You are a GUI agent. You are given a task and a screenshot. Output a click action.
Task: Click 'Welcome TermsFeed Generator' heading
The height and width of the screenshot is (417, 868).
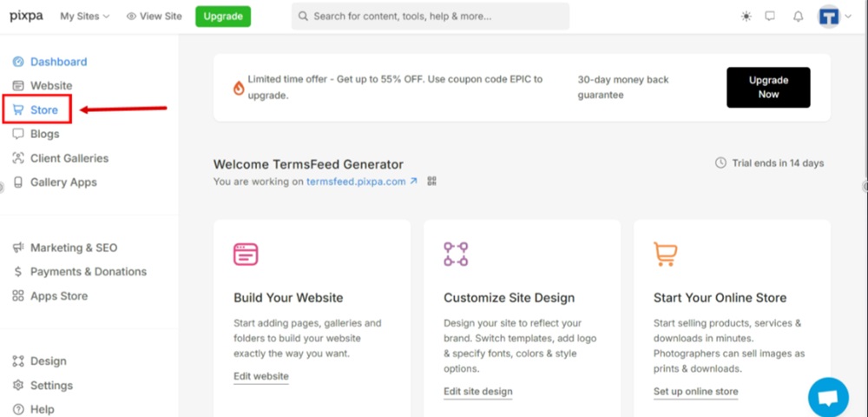pyautogui.click(x=308, y=164)
